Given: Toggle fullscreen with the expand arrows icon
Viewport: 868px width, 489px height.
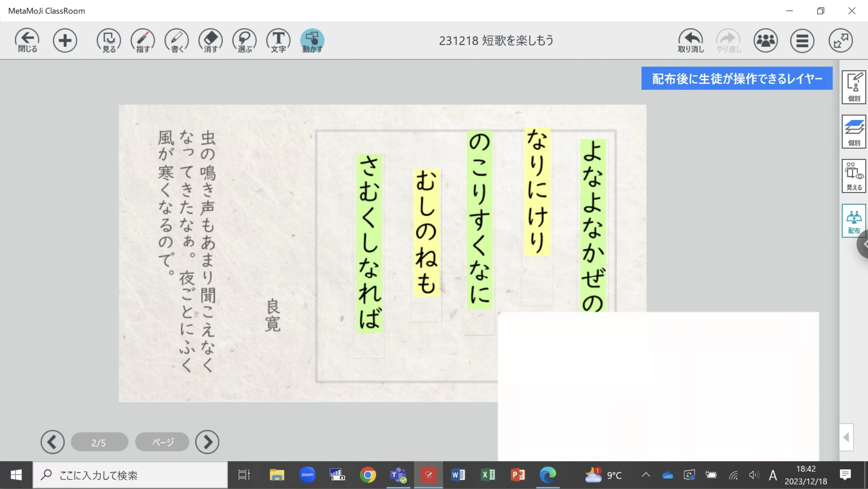Looking at the screenshot, I should pyautogui.click(x=841, y=40).
